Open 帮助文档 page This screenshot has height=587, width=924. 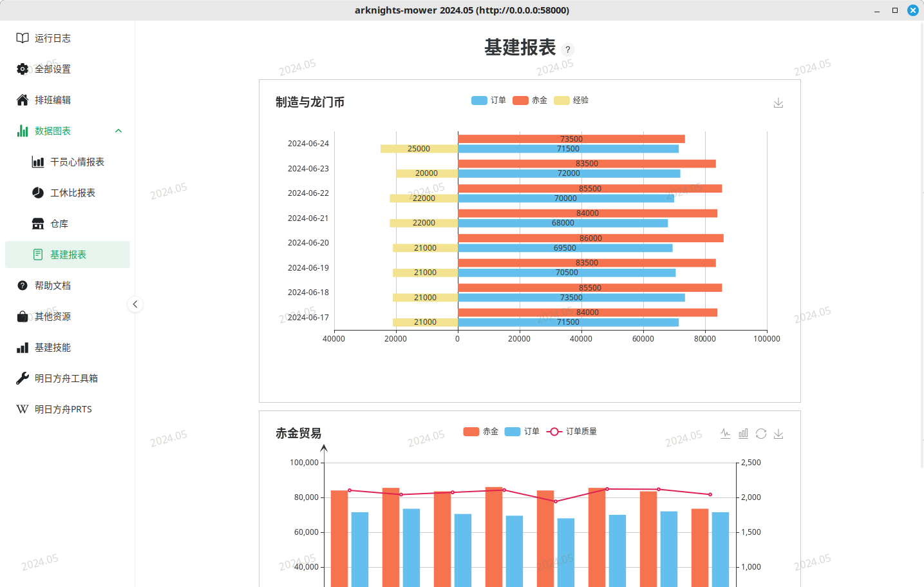pyautogui.click(x=68, y=285)
